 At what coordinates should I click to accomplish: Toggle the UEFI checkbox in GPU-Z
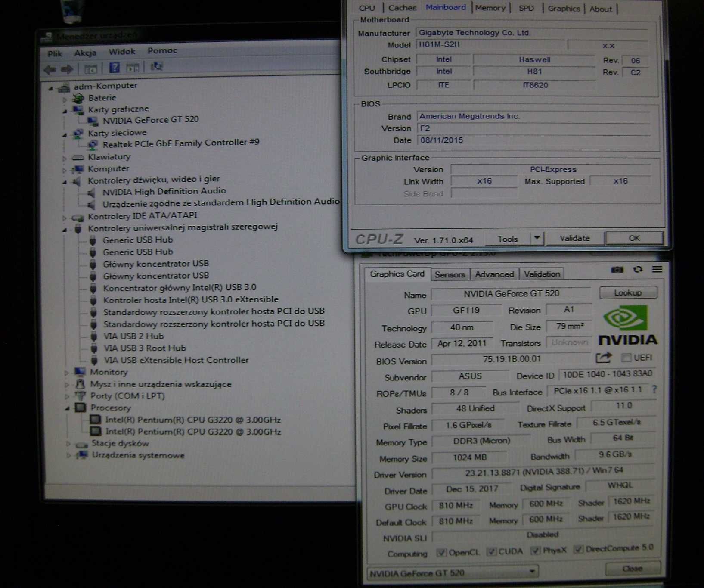[x=626, y=358]
